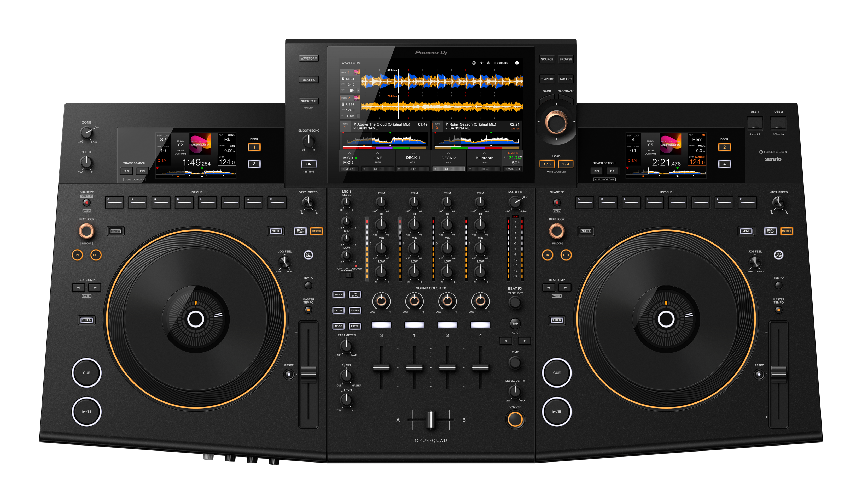Turn on Smooth Echo ON button
Screen dimensions: 862x504
[308, 164]
